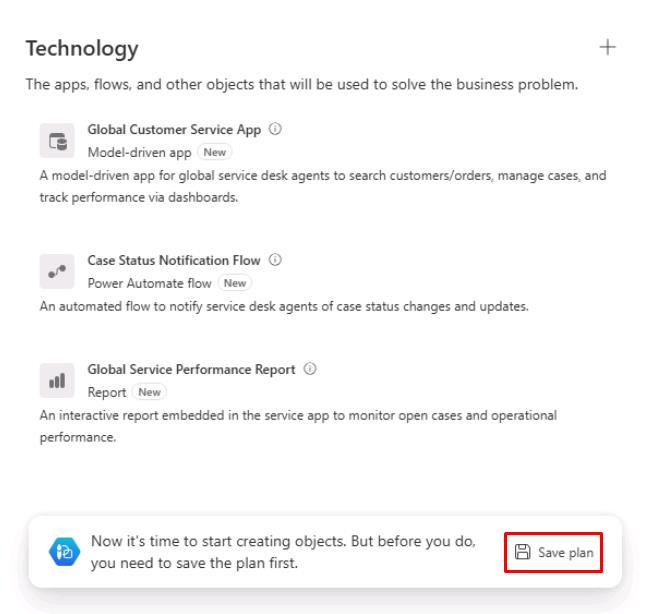The width and height of the screenshot is (647, 614).
Task: Click the model-driven app description text
Action: click(323, 187)
